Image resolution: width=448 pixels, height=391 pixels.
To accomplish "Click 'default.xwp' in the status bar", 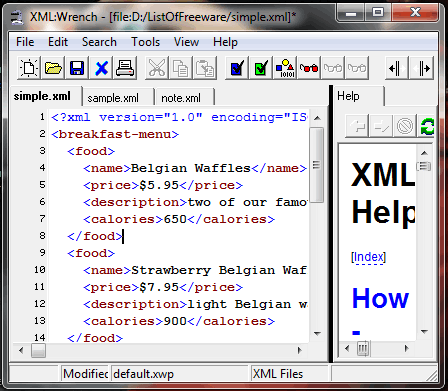I will [144, 374].
